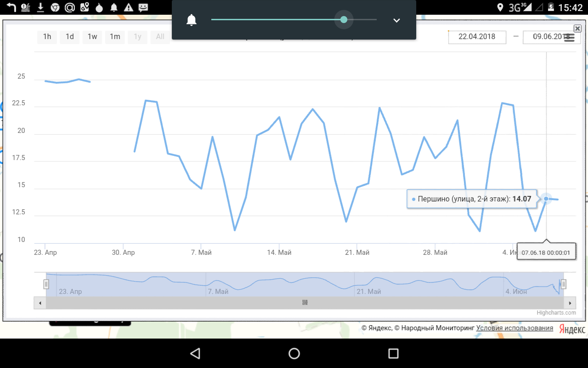The height and width of the screenshot is (368, 588).
Task: Tap the Android home circle button
Action: tap(294, 353)
